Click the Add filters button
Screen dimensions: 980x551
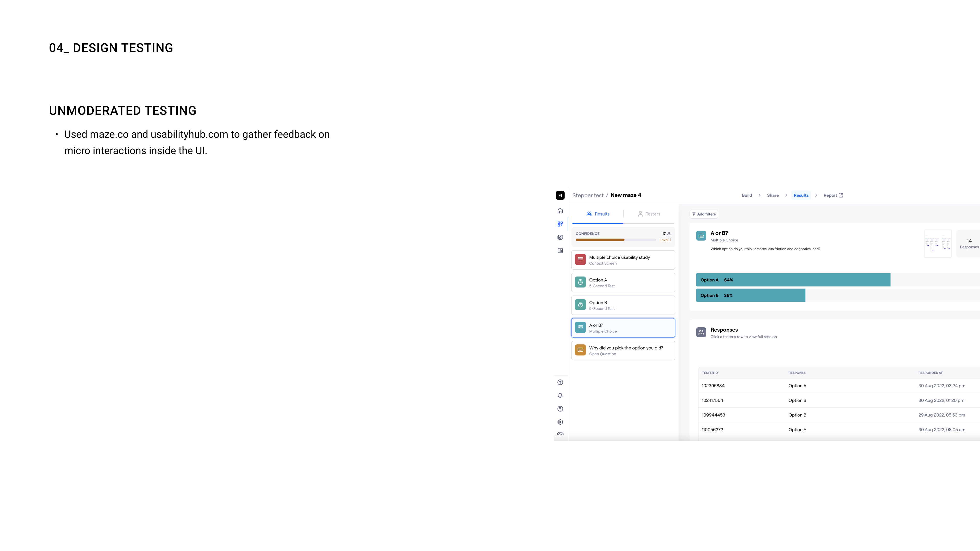click(704, 214)
